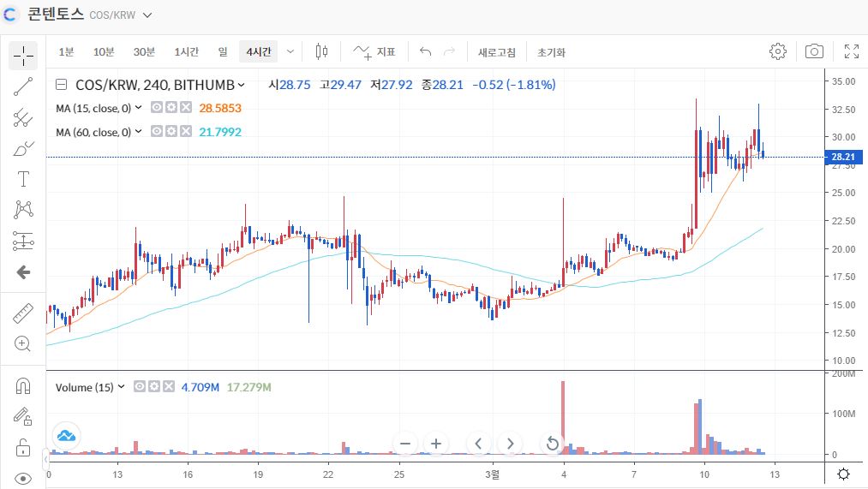Activate the magnet snap mode
This screenshot has width=868, height=489.
pos(22,385)
